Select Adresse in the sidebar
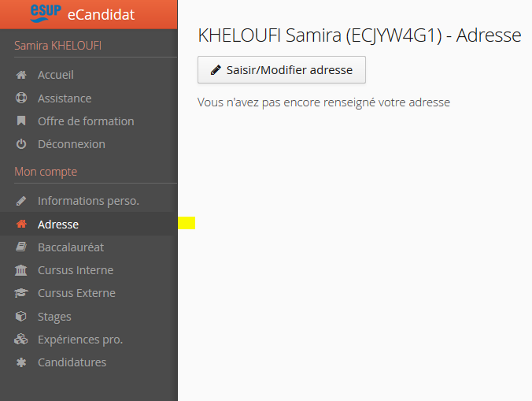The image size is (532, 401). click(x=58, y=225)
